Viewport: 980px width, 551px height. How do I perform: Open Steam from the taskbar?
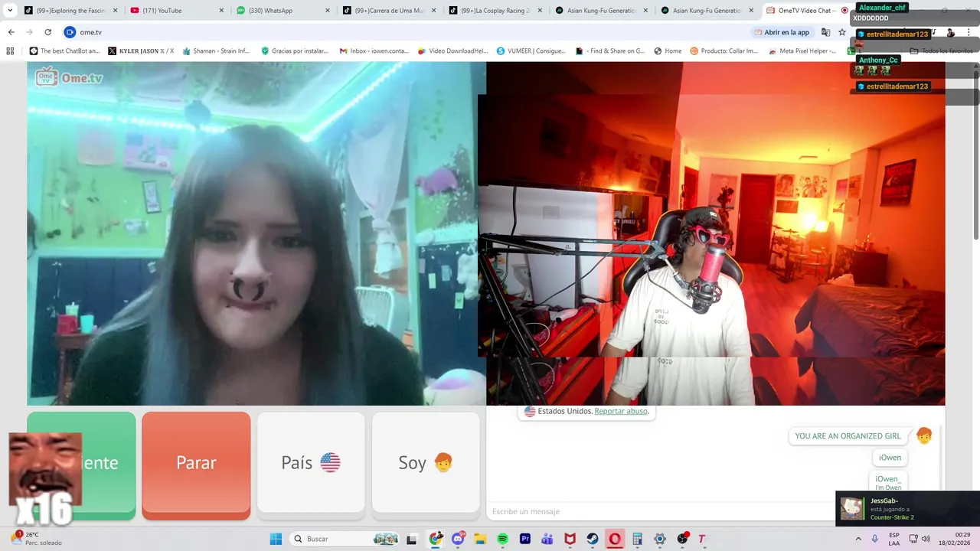pos(593,539)
